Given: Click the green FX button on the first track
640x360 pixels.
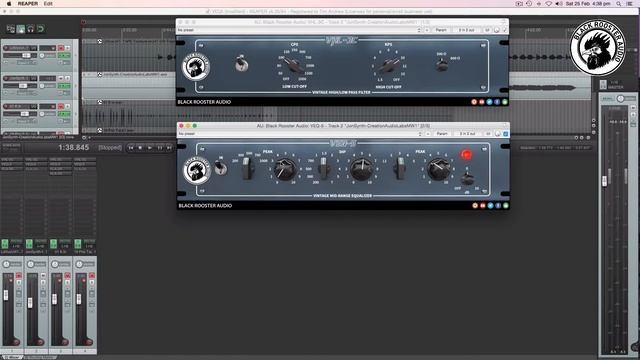Looking at the screenshot, I should (x=64, y=56).
